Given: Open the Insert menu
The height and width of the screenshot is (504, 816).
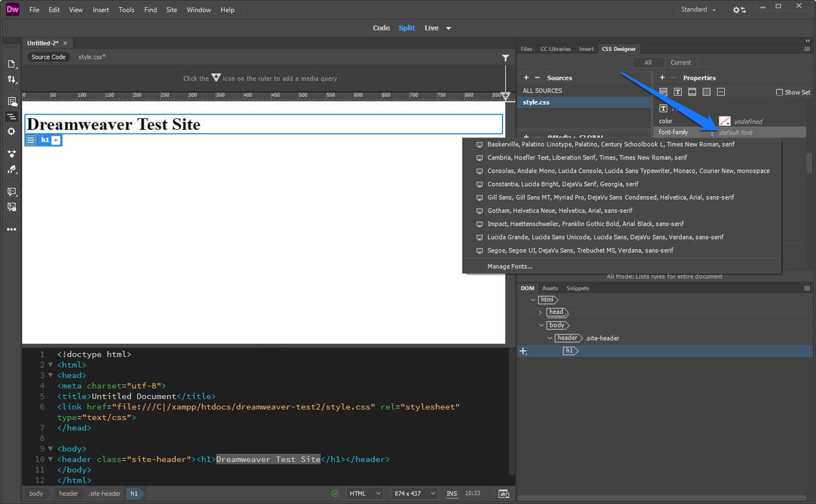Looking at the screenshot, I should click(x=101, y=10).
